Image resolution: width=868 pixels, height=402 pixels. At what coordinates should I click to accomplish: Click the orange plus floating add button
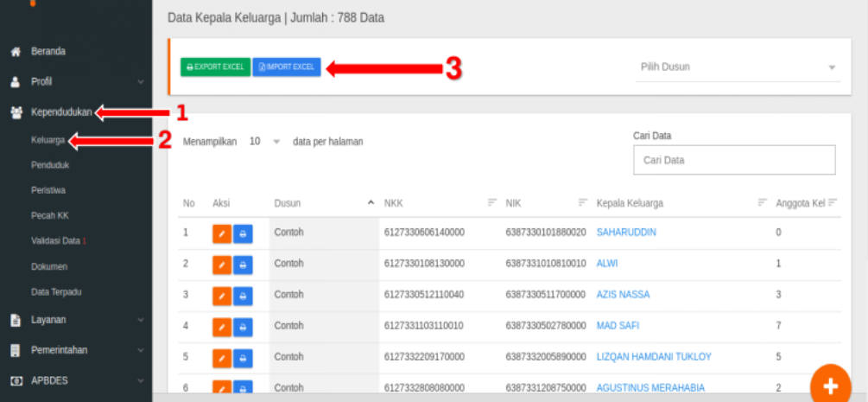tap(830, 385)
